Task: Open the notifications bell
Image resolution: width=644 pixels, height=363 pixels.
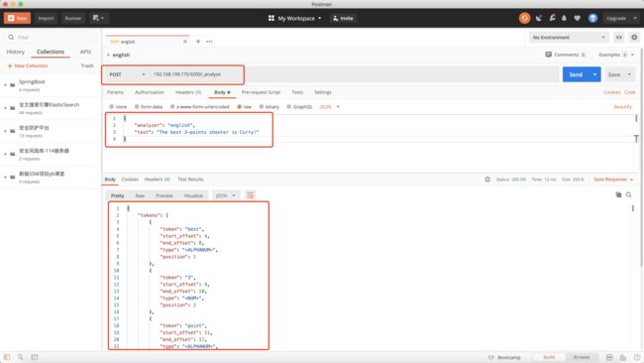Action: 565,18
